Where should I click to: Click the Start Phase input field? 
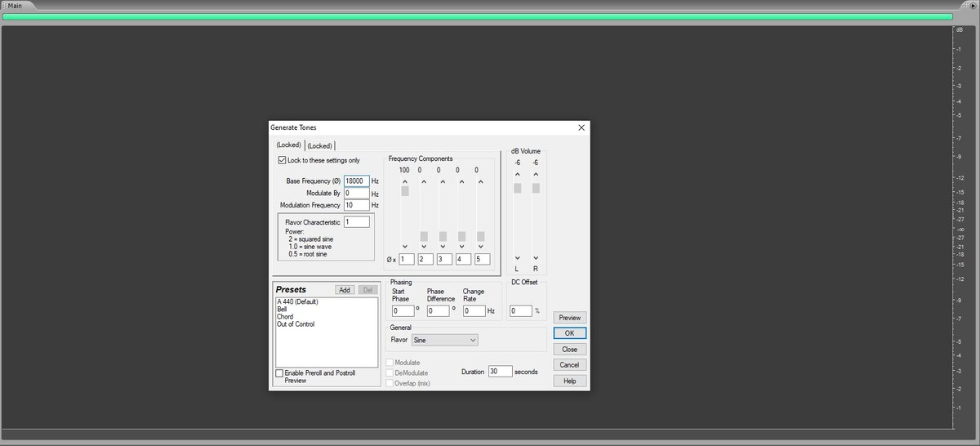click(x=403, y=311)
